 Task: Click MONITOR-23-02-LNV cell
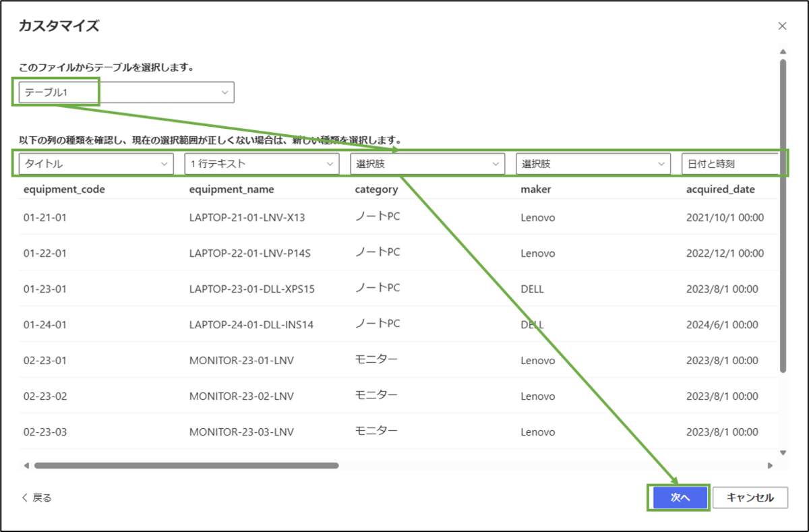pyautogui.click(x=241, y=396)
